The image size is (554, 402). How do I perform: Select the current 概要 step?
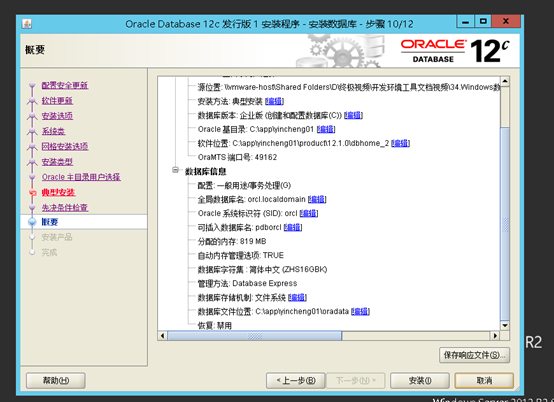coord(83,222)
